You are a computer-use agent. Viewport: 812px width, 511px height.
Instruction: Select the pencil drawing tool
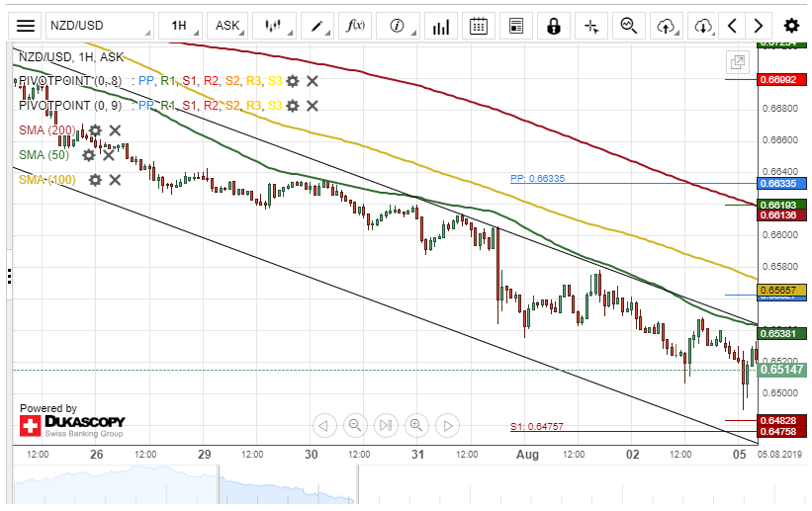tap(316, 26)
